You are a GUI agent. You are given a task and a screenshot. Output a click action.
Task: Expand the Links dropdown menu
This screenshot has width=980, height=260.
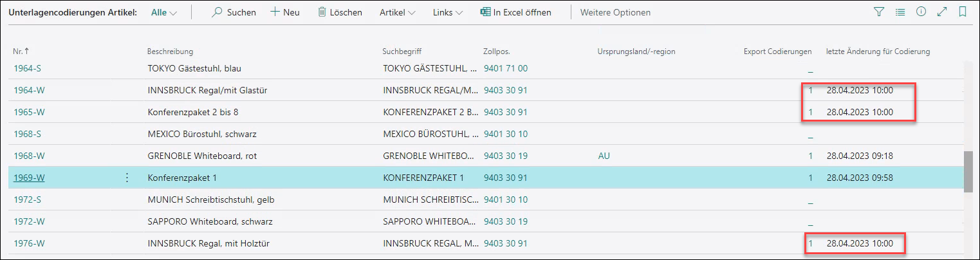(448, 12)
